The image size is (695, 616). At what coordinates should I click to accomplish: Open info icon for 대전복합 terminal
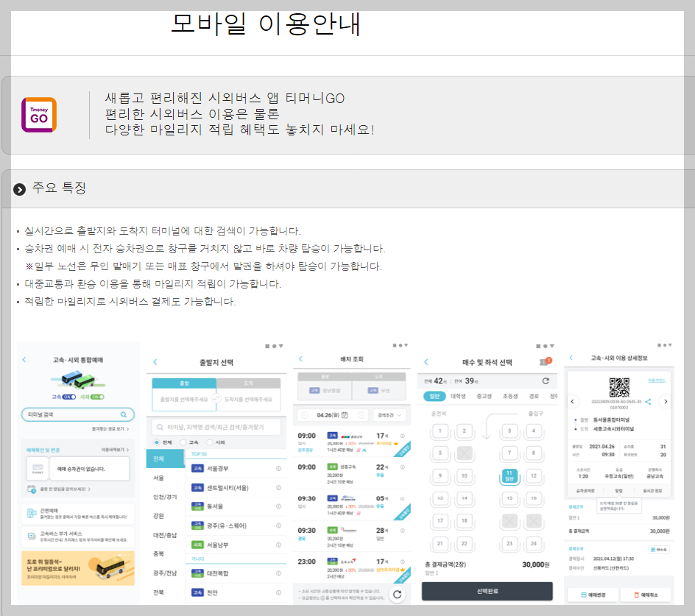coord(279,573)
